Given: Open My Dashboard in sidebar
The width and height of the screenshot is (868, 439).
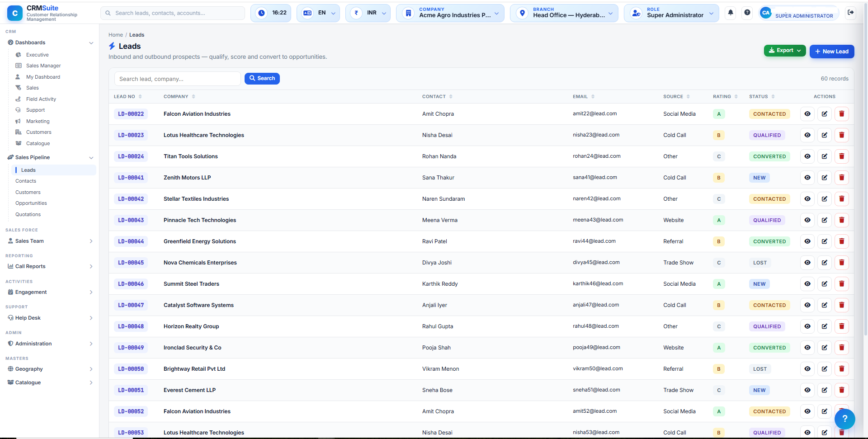Looking at the screenshot, I should coord(43,77).
